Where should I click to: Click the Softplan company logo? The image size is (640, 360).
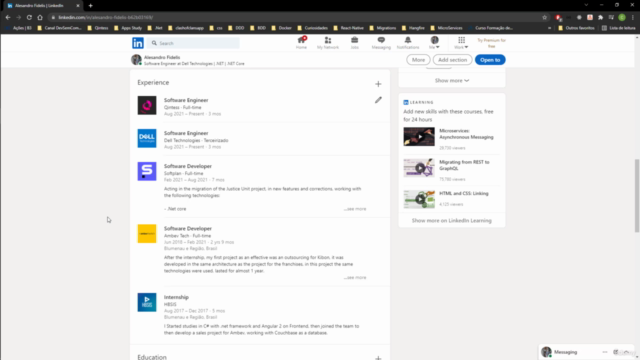coord(147,171)
